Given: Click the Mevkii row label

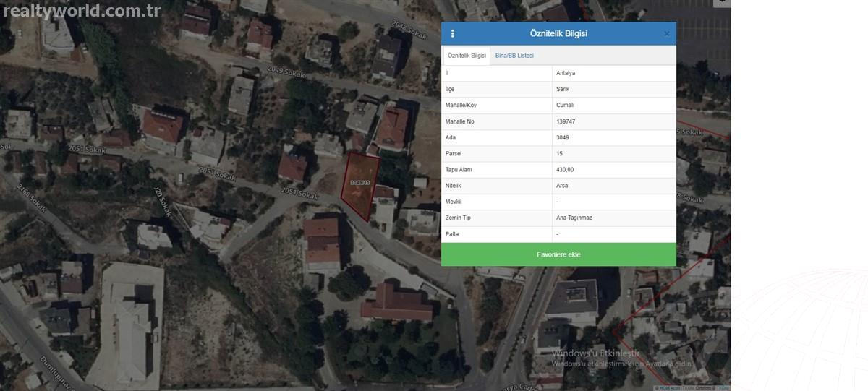Looking at the screenshot, I should click(x=454, y=202).
